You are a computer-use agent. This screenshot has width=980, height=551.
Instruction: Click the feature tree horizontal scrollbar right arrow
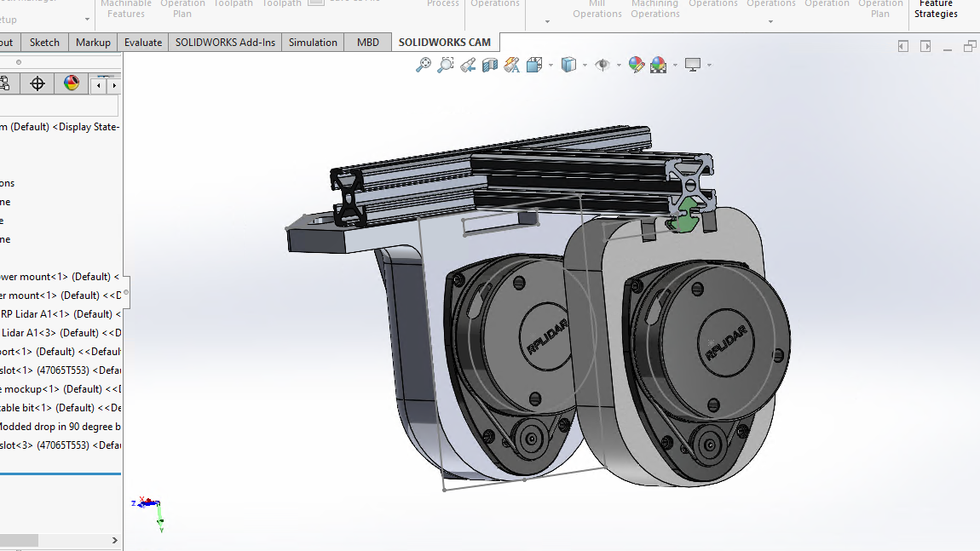pos(115,540)
